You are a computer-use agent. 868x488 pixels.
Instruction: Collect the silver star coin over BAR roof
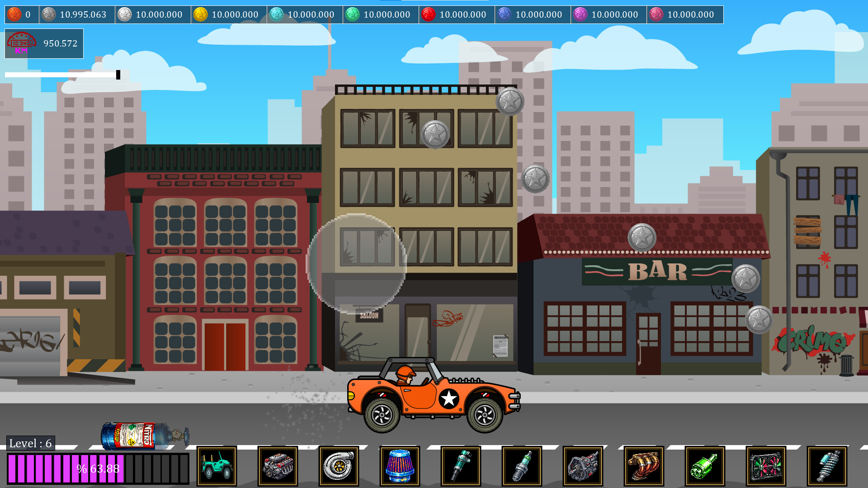[642, 237]
